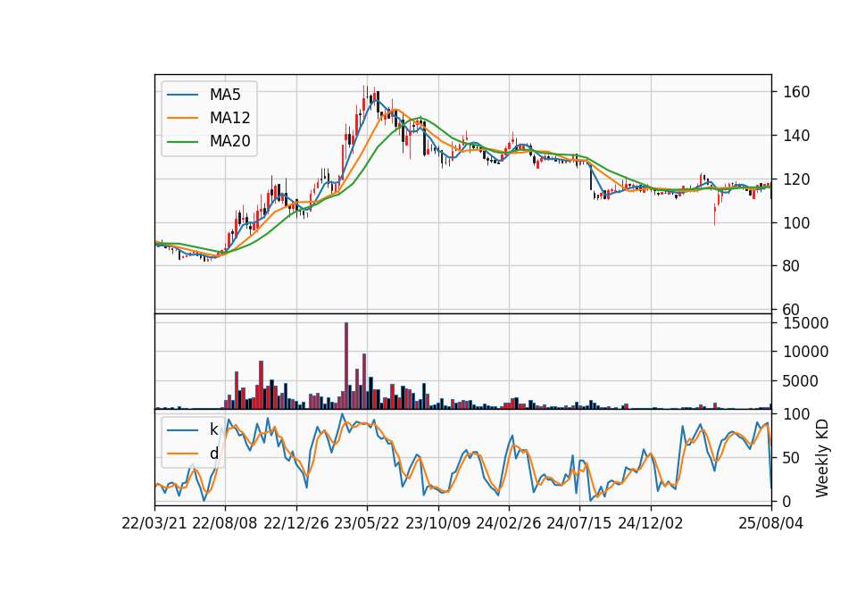Image resolution: width=857 pixels, height=616 pixels.
Task: Click the 24/12/02 date tick label
Action: coord(651,523)
